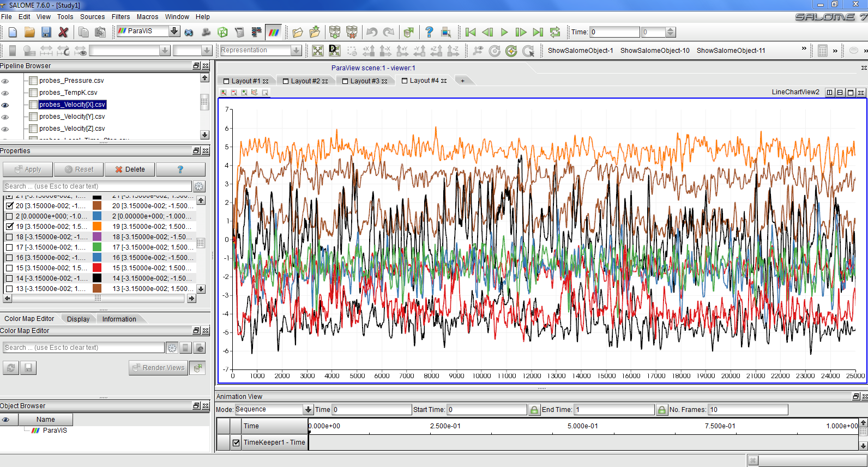Open the animation Mode Sequence dropdown
This screenshot has height=467, width=868.
point(308,410)
